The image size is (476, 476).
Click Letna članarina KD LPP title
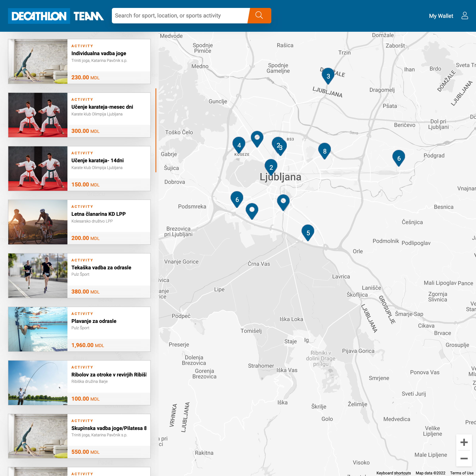(98, 214)
